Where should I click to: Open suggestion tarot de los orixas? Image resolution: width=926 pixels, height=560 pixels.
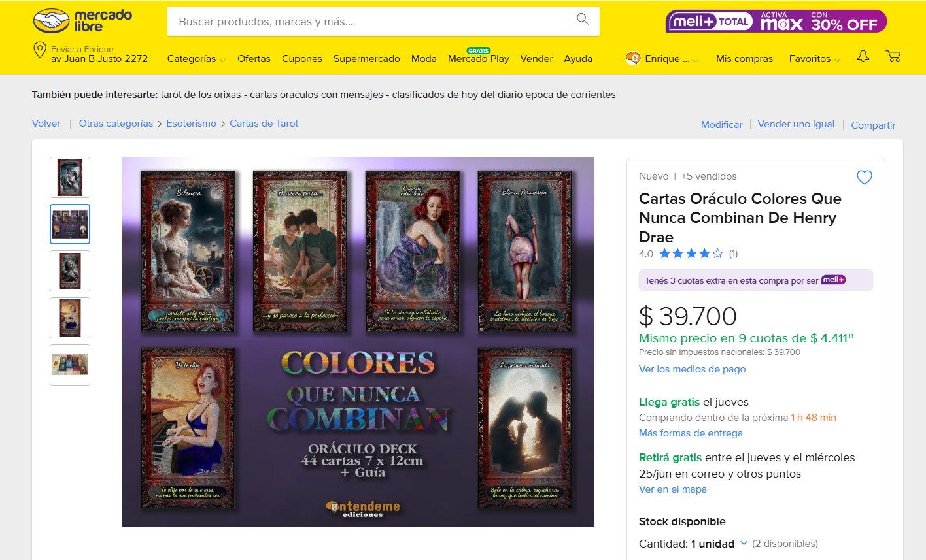[x=201, y=95]
